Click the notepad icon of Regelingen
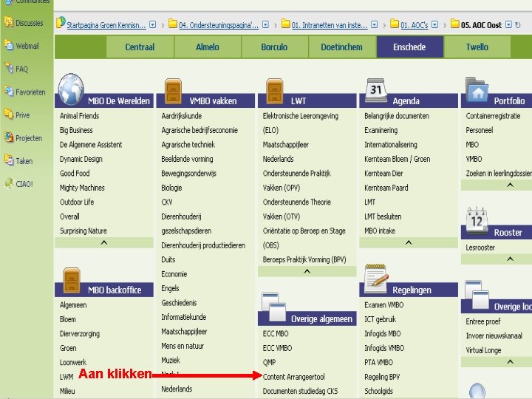532x399 pixels. tap(376, 279)
